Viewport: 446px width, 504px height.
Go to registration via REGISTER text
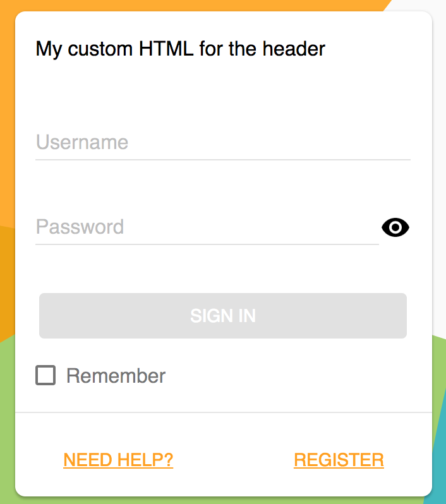(x=339, y=460)
